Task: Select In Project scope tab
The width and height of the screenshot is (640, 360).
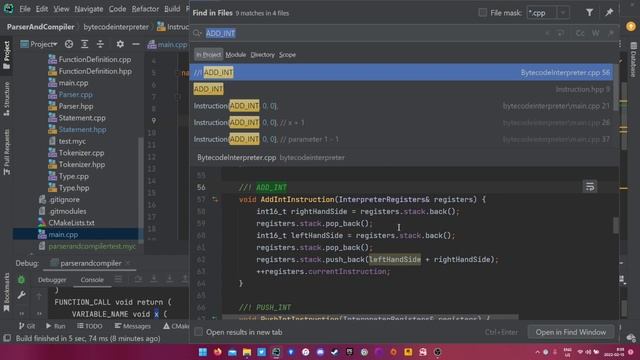Action: click(x=208, y=55)
